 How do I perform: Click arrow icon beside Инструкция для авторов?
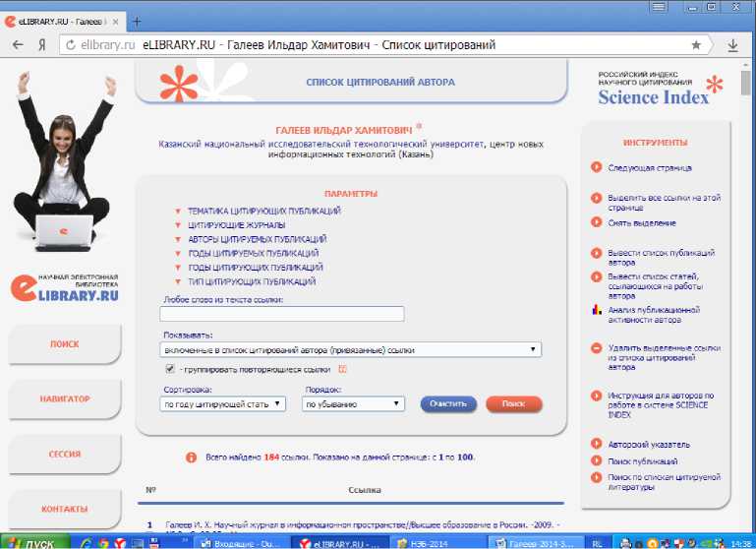click(x=597, y=396)
